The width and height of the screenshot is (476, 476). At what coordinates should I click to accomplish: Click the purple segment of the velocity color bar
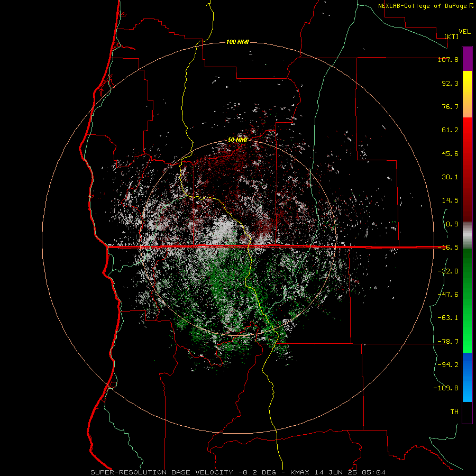[467, 59]
